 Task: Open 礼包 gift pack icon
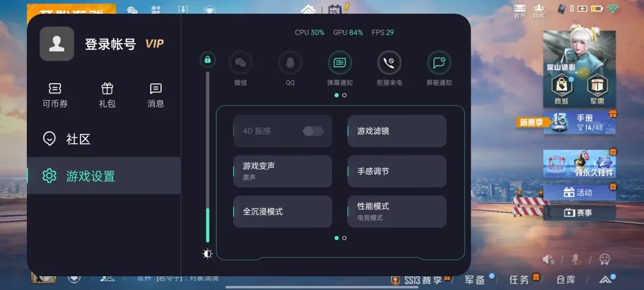coord(107,95)
